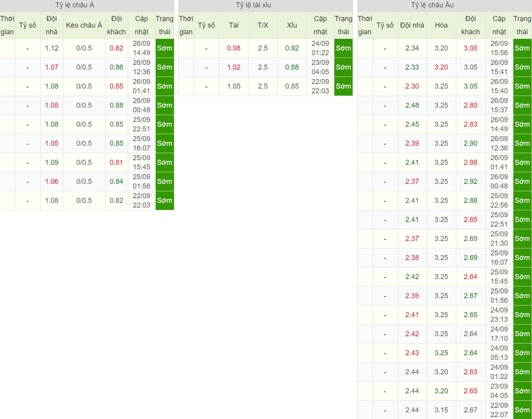Screen dimensions: 532x419
Task: Click the Tài odds value 0.98
Action: point(234,48)
